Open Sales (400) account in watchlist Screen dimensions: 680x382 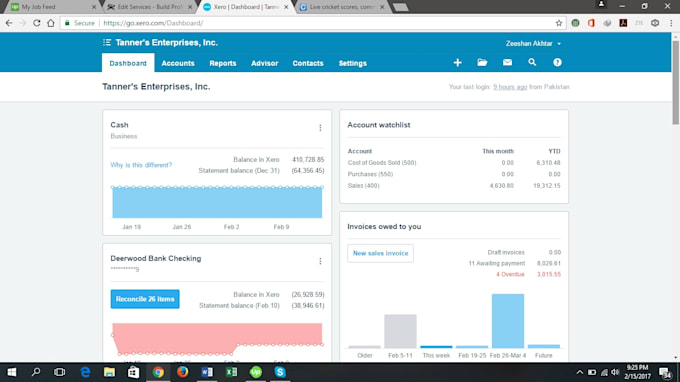point(363,186)
